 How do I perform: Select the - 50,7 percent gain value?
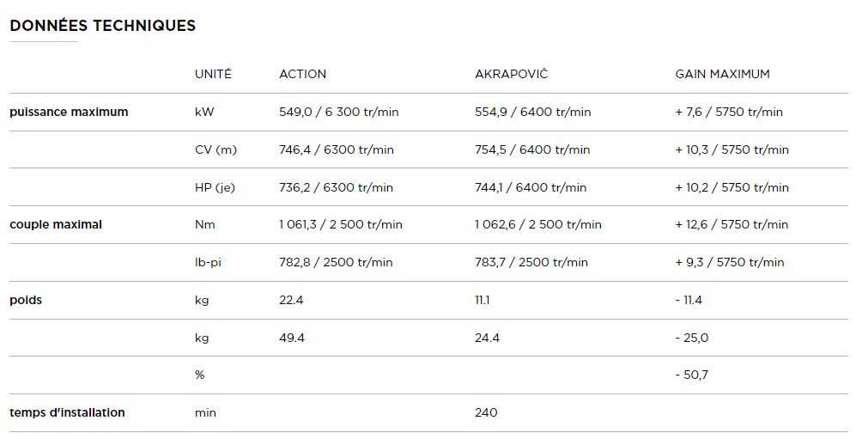691,375
